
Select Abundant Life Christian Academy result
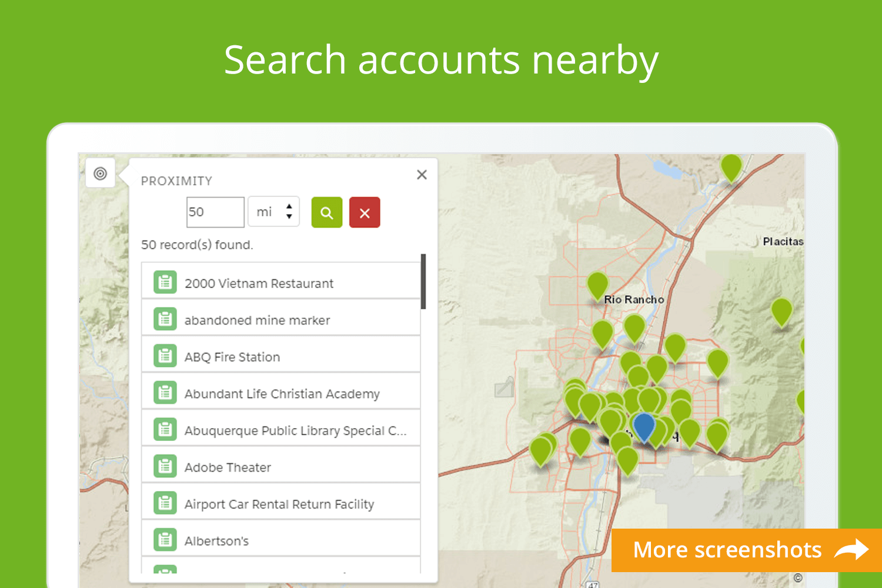[281, 393]
